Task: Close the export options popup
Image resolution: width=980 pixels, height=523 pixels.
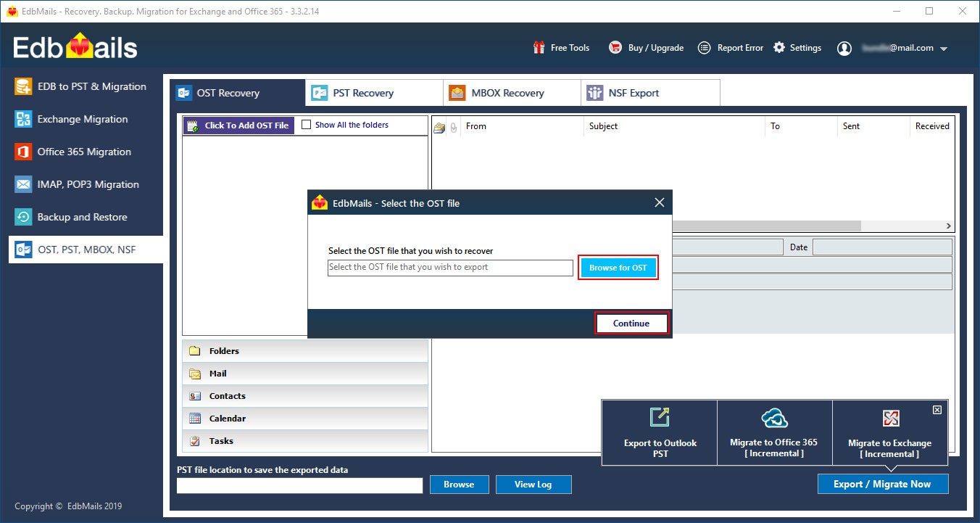Action: point(937,410)
